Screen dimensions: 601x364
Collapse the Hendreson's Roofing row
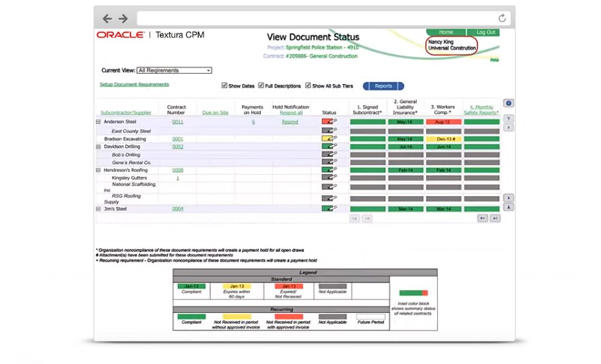point(98,170)
